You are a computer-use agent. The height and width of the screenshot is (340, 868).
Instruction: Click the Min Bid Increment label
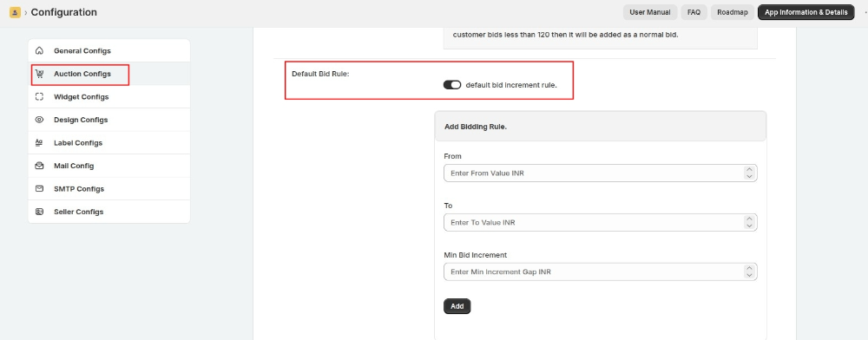(x=475, y=255)
